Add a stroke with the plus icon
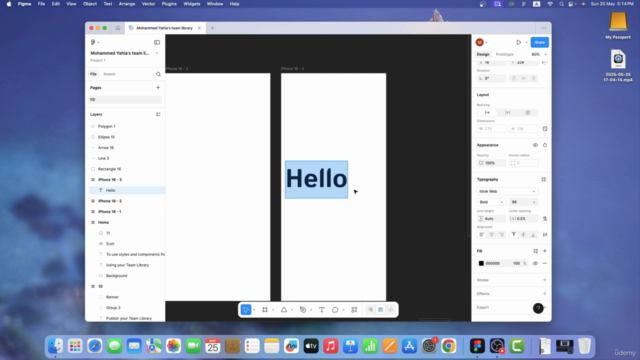Screen dimensions: 640x360 [x=544, y=280]
